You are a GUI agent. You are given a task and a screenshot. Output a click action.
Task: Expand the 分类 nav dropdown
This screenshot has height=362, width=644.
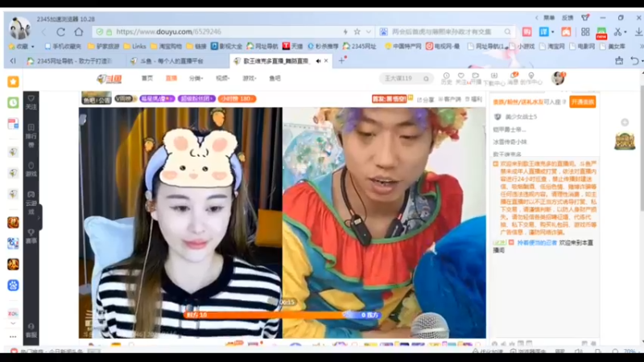coord(196,78)
